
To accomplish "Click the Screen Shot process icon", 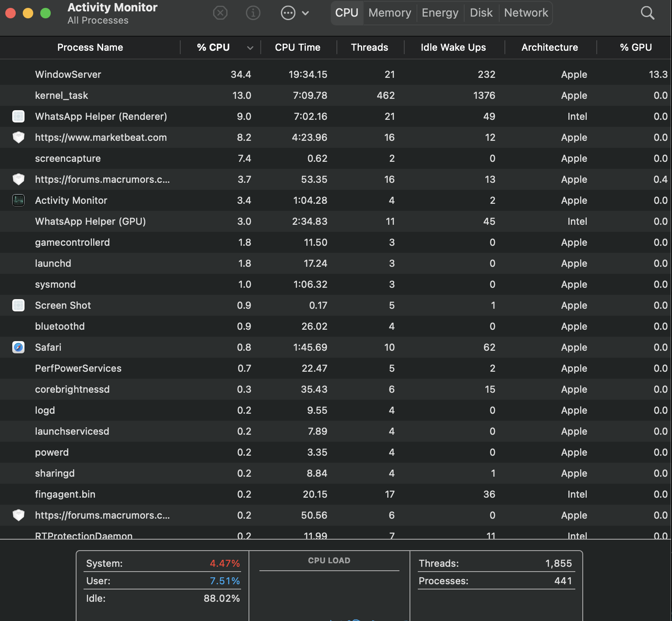I will 18,305.
